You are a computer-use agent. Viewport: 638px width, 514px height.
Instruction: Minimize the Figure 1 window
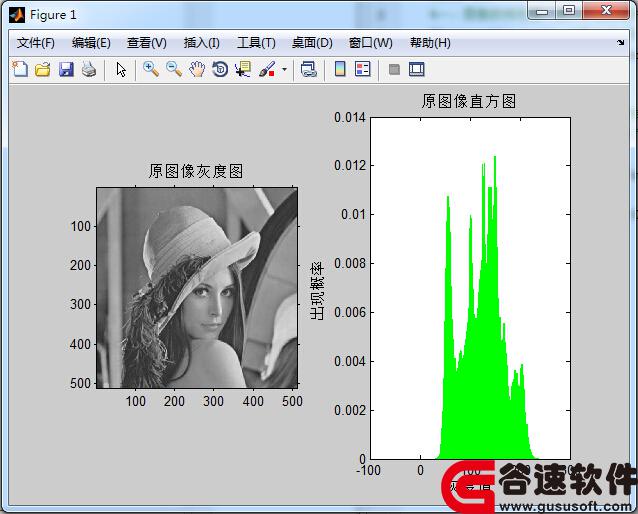(542, 11)
